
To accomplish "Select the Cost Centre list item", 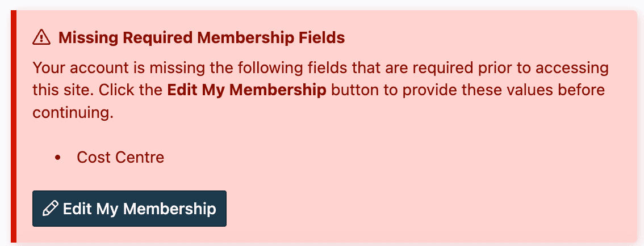I will [120, 157].
